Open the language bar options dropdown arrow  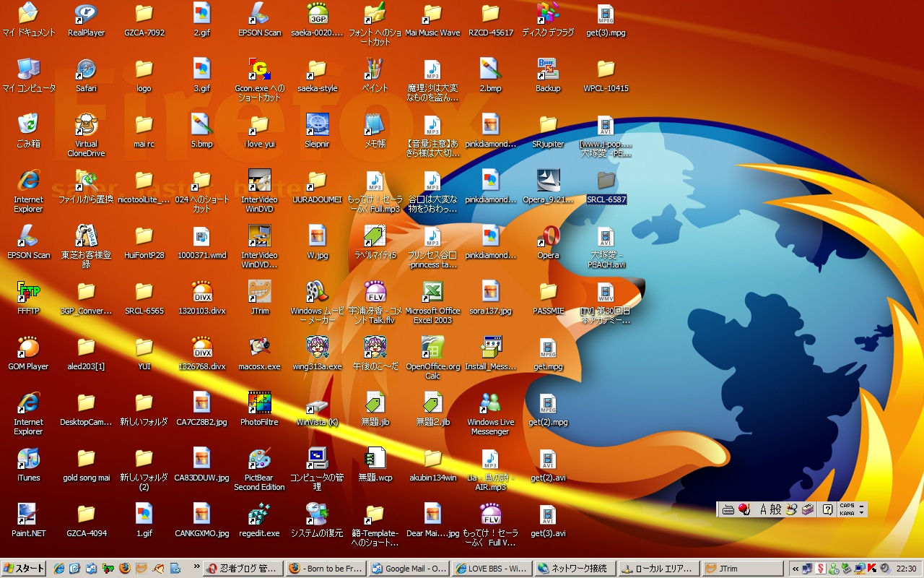point(861,513)
